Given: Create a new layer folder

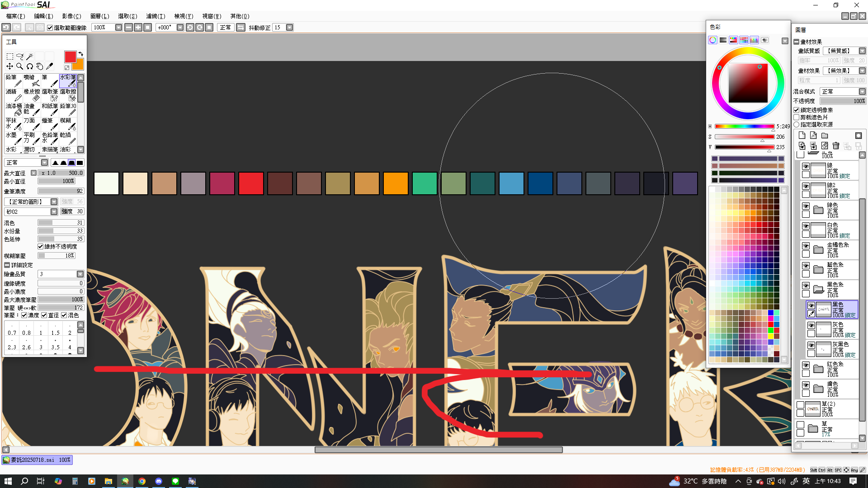Looking at the screenshot, I should (825, 136).
